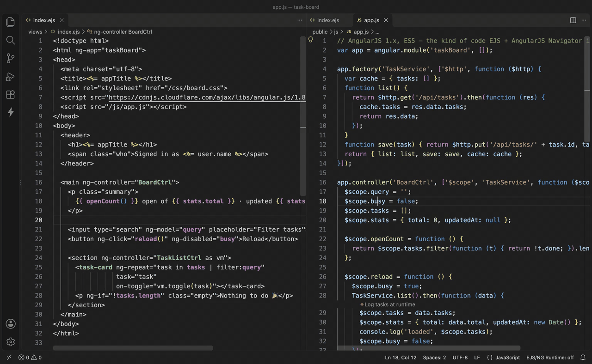Click the right editor's horizontal scrollbar
The height and width of the screenshot is (364, 592).
[429, 348]
